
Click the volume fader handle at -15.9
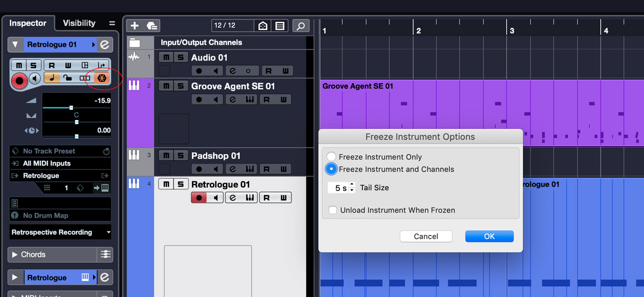coord(71,108)
